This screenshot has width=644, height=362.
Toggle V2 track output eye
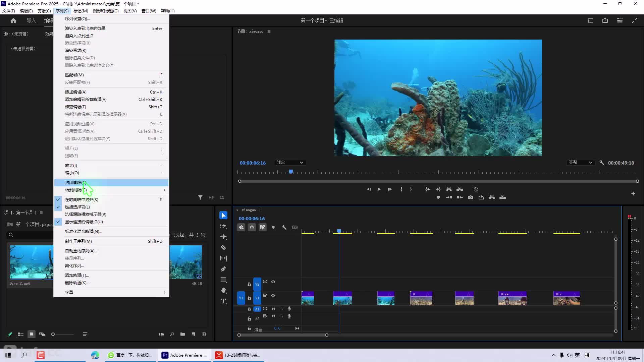(x=273, y=282)
